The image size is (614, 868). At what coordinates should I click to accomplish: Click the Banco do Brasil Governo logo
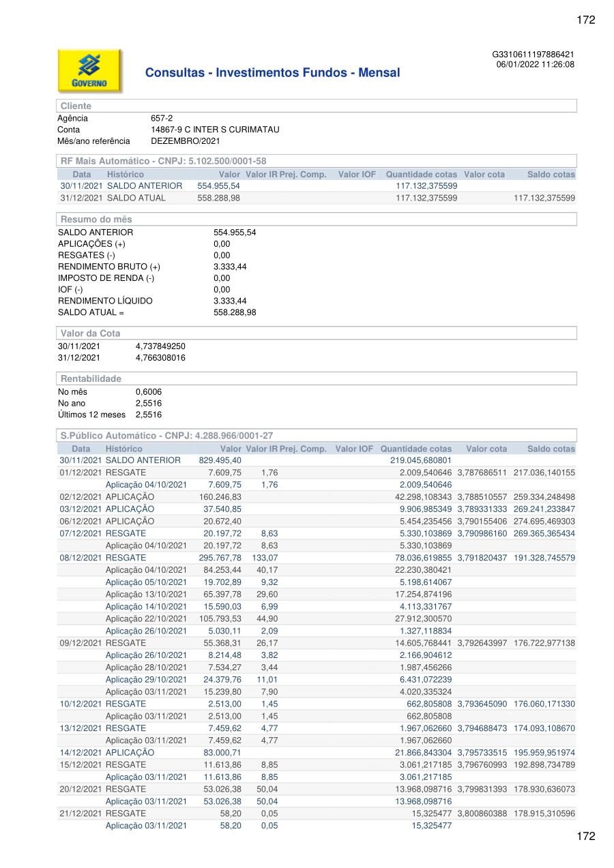point(90,71)
